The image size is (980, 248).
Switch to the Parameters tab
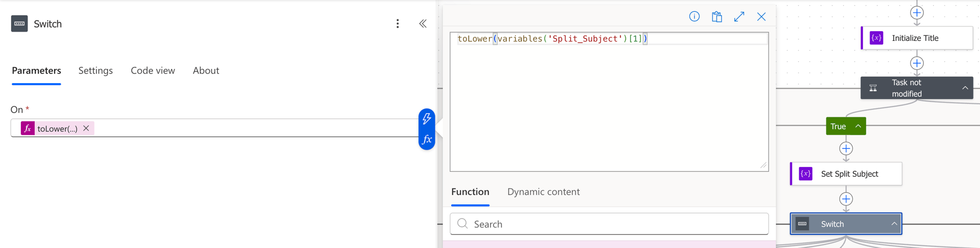click(36, 70)
